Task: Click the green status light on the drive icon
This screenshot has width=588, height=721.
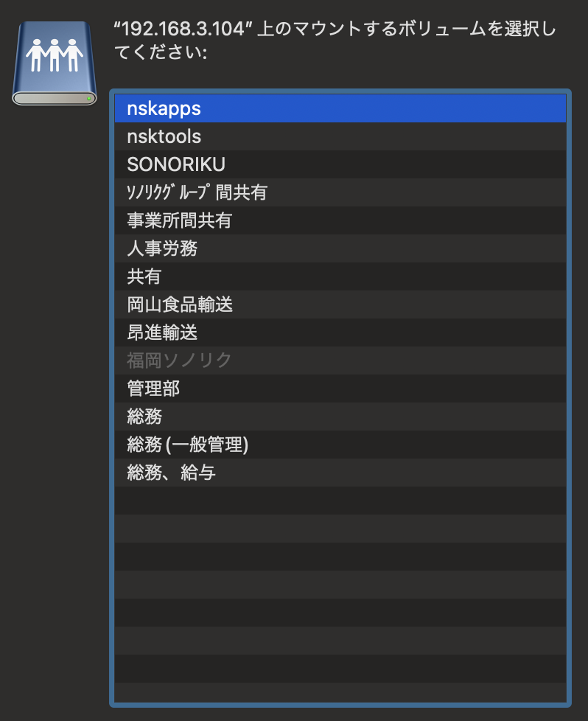Action: [x=89, y=97]
